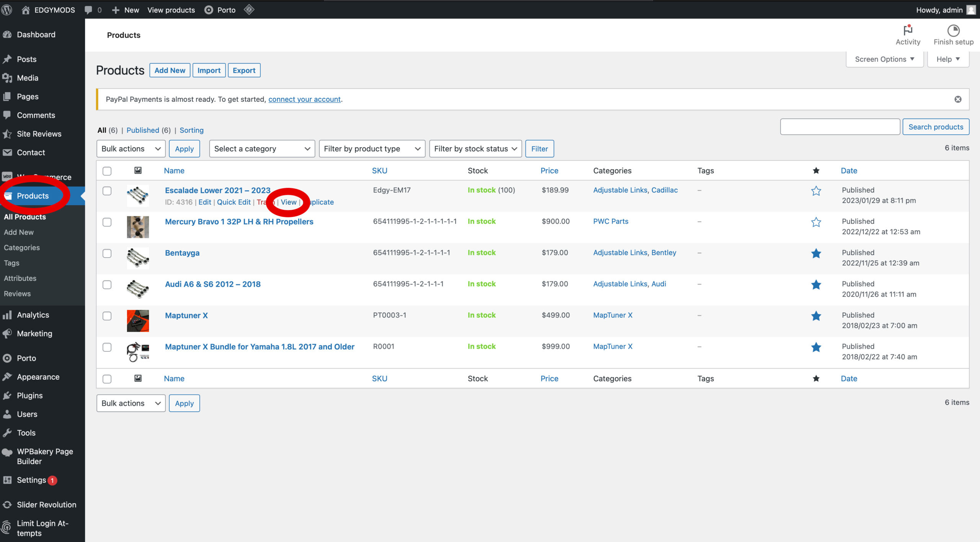This screenshot has width=980, height=542.
Task: Select the Maptuner X Bundle row checkbox
Action: [x=107, y=347]
